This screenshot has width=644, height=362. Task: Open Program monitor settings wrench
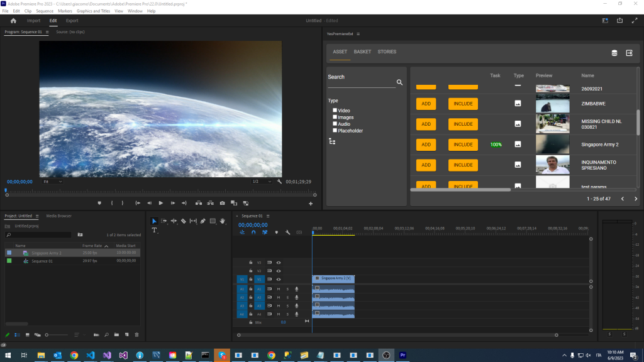(279, 182)
